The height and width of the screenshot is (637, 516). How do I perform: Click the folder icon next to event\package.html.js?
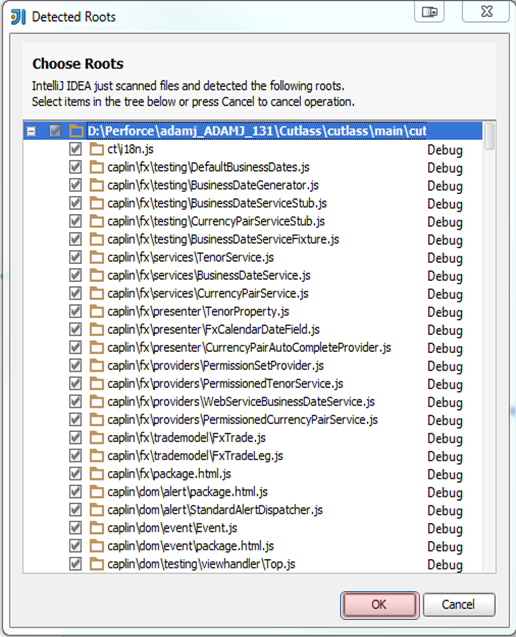click(96, 546)
